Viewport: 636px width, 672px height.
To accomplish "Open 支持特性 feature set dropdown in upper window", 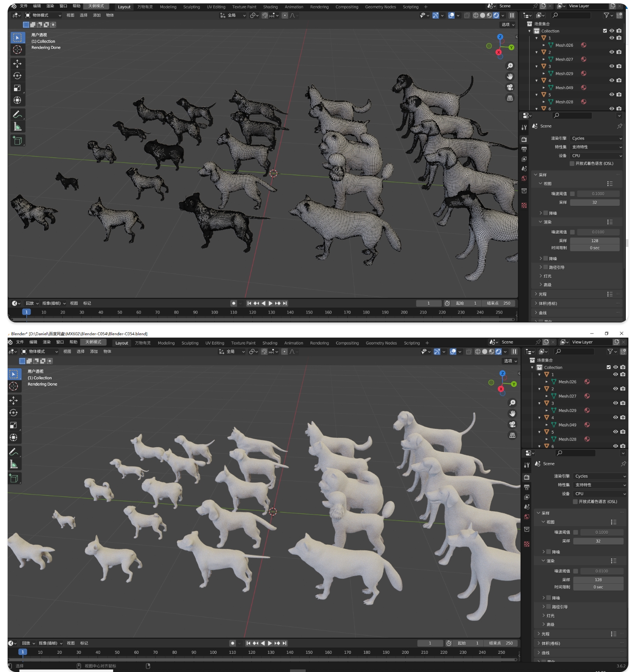I will coord(597,147).
